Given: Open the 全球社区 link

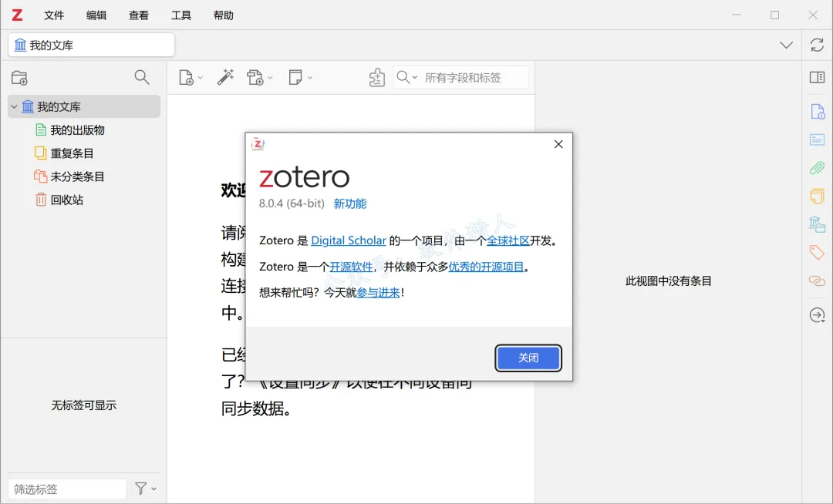Looking at the screenshot, I should click(508, 240).
